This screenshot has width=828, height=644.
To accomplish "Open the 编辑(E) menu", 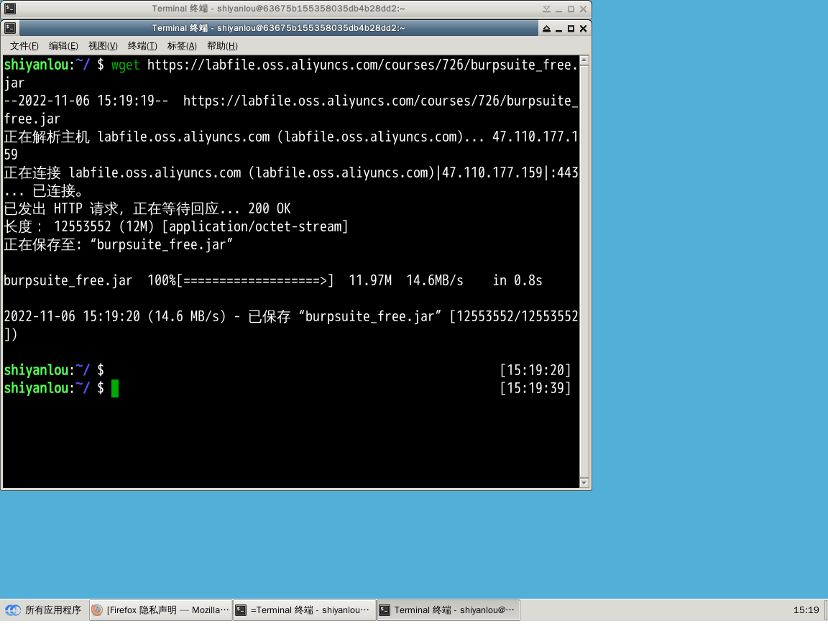I will click(63, 46).
